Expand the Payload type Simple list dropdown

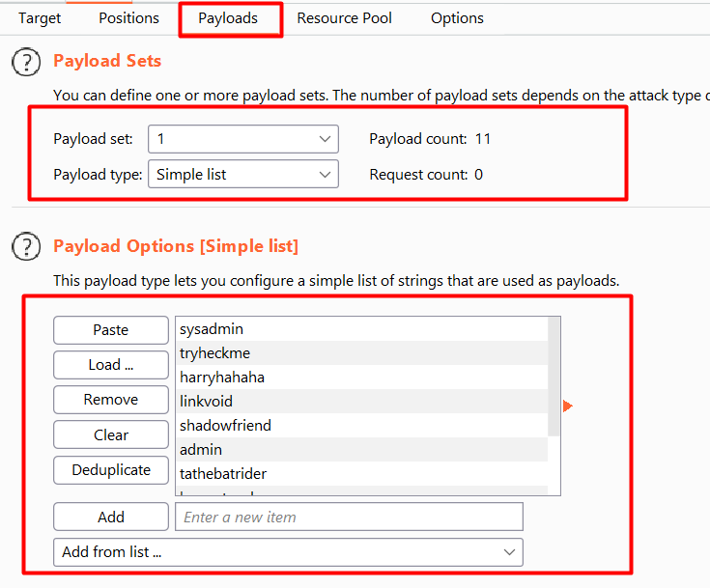click(243, 174)
